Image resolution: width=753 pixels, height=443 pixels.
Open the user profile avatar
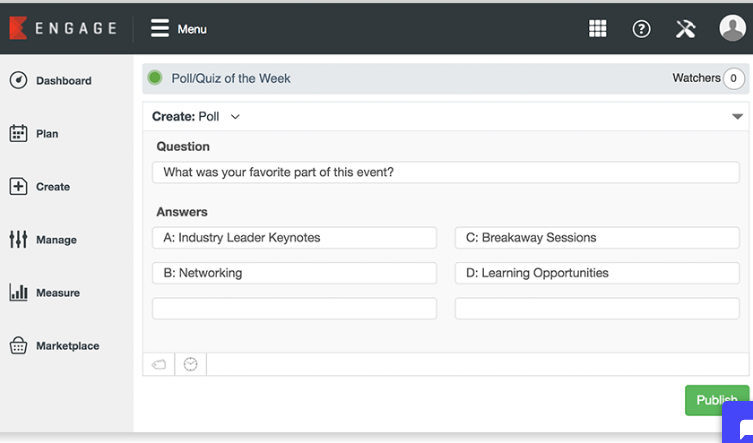click(x=732, y=28)
